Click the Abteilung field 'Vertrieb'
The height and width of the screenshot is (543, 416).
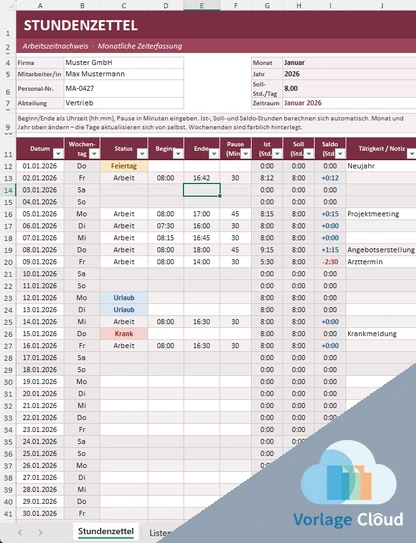point(124,103)
